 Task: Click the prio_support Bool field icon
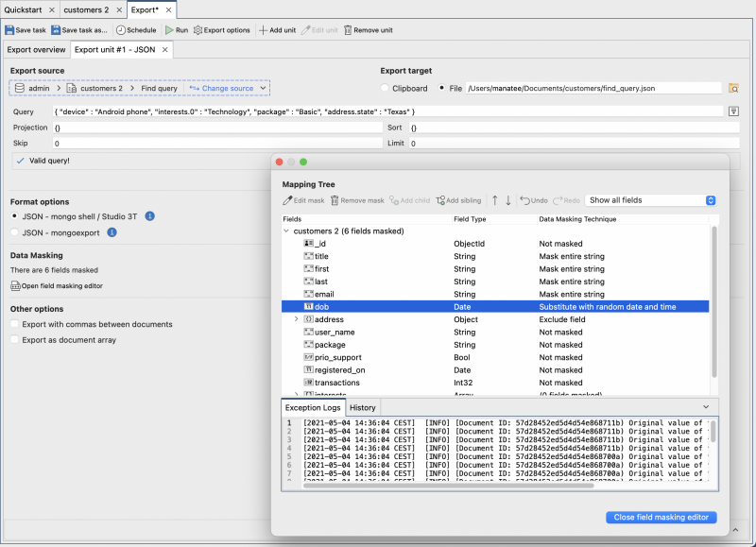pyautogui.click(x=309, y=357)
